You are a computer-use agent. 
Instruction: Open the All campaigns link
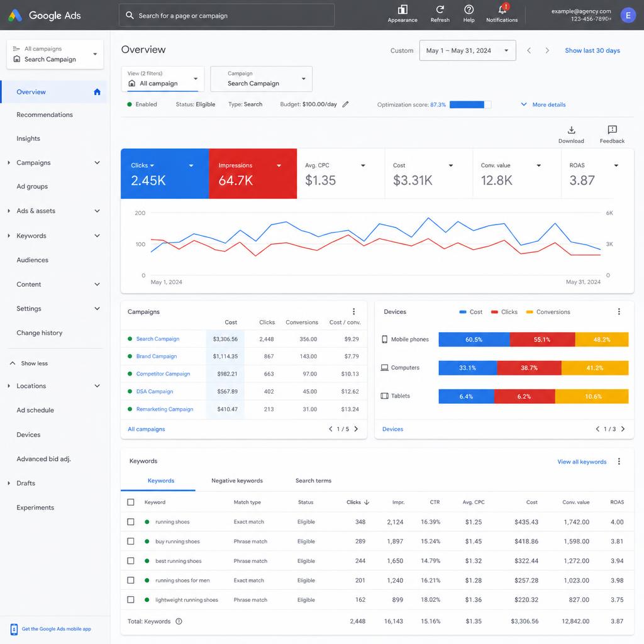[146, 429]
